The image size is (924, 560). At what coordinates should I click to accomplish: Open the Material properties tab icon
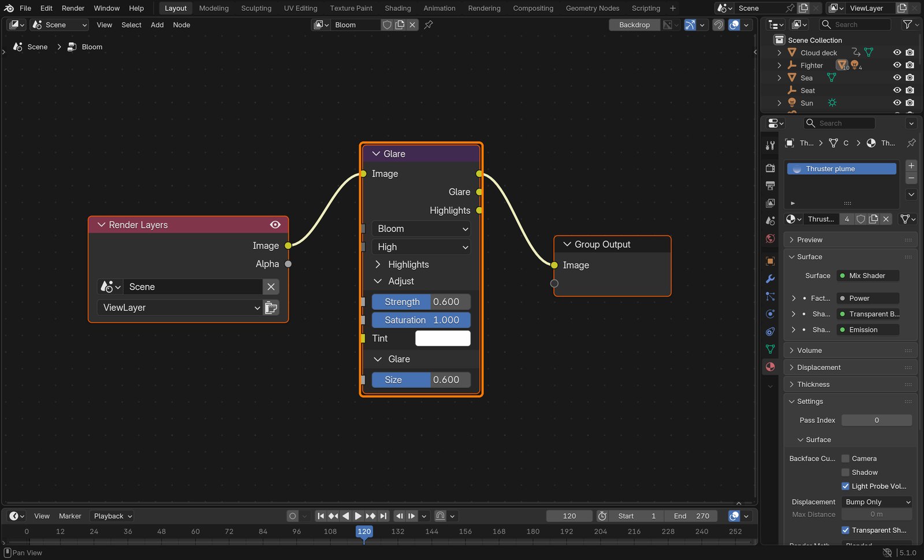coord(770,367)
